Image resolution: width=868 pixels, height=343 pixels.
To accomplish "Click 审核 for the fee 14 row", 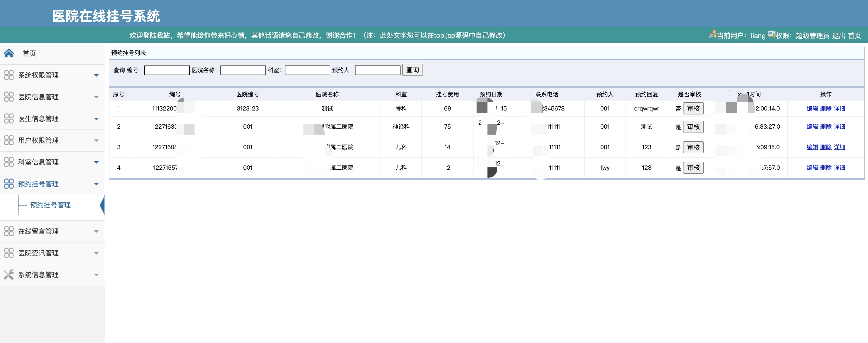I will [693, 147].
